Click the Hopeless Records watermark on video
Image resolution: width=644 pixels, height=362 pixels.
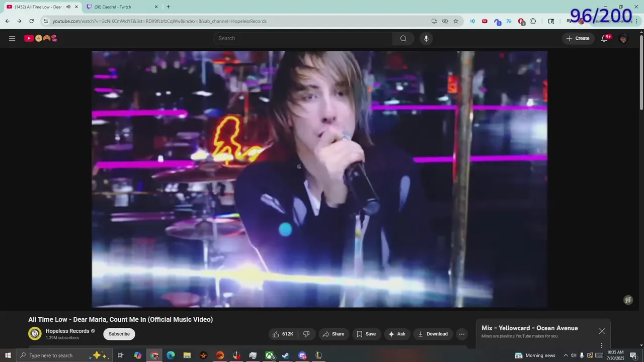pos(628,300)
